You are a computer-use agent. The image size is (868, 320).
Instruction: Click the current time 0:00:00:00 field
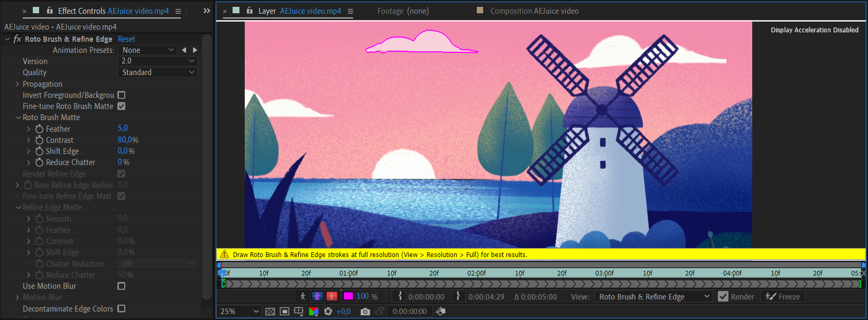[x=410, y=312]
